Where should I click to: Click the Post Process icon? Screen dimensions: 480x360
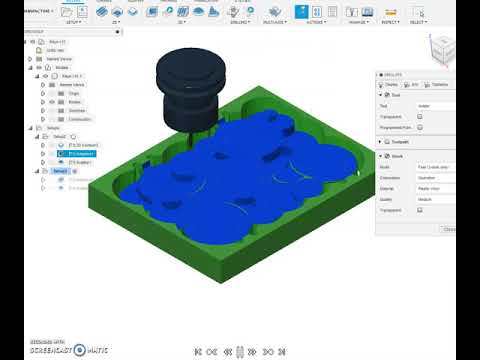click(317, 12)
